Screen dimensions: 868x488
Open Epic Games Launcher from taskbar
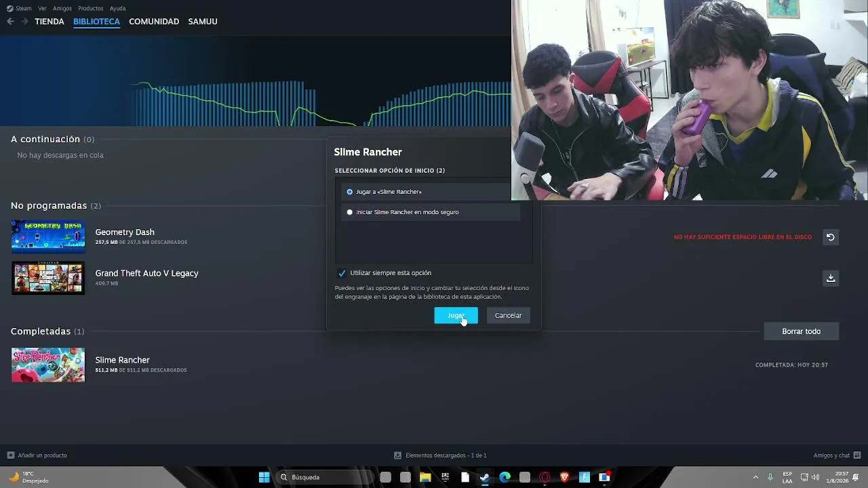click(x=445, y=477)
